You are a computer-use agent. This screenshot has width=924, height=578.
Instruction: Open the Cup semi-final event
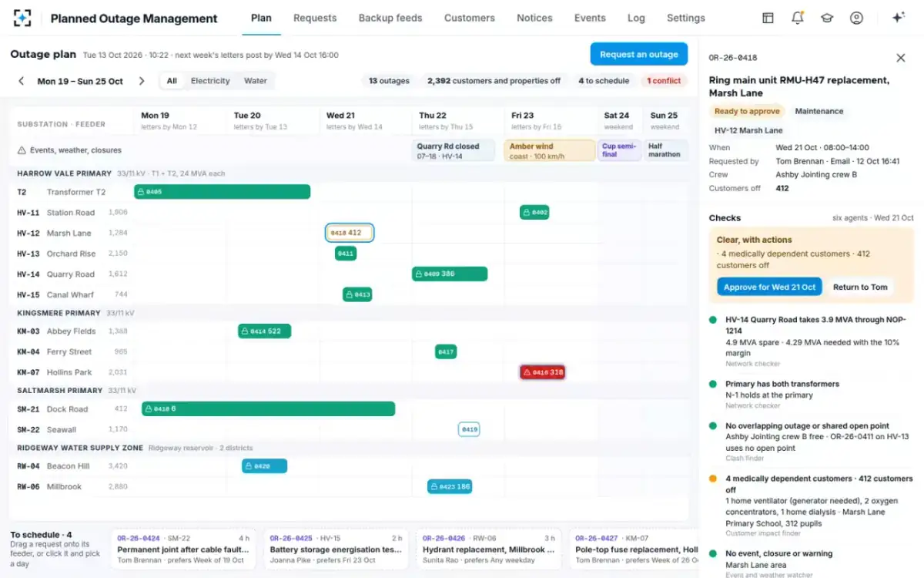coord(620,150)
